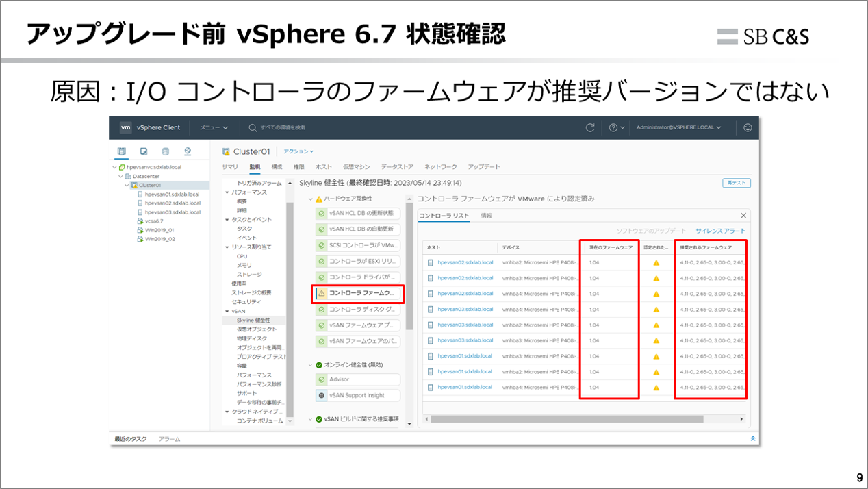Switch to the アップデート tab
The height and width of the screenshot is (489, 868).
point(484,167)
